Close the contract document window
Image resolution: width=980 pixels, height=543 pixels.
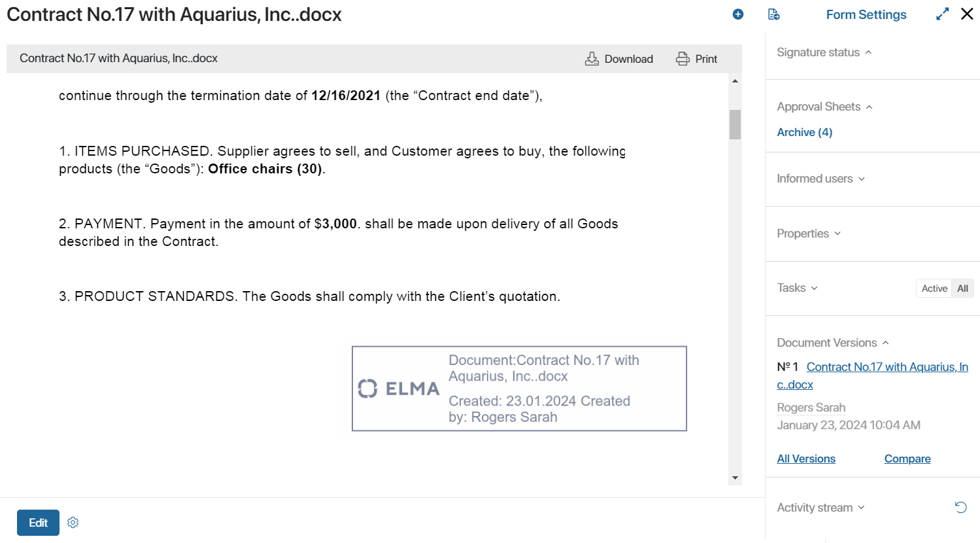pos(967,14)
